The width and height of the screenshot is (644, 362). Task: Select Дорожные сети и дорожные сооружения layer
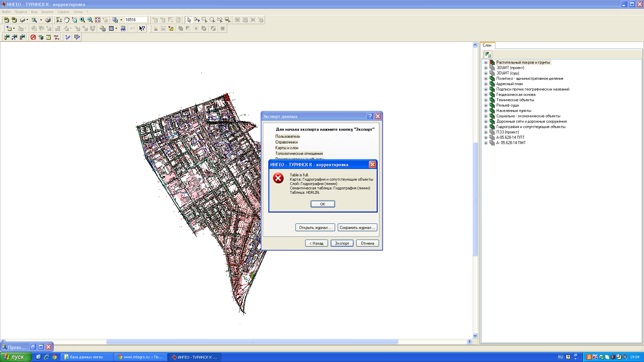coord(532,121)
